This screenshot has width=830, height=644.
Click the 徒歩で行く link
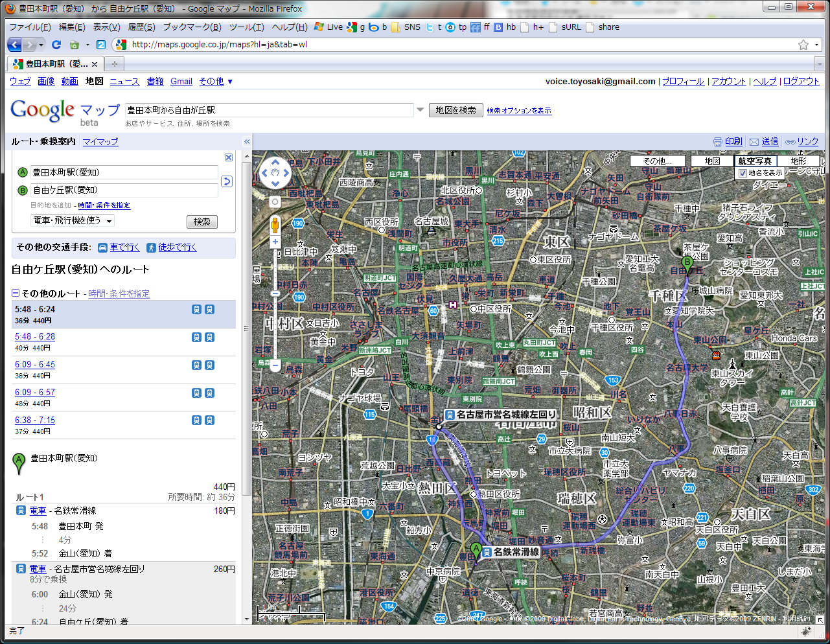178,247
